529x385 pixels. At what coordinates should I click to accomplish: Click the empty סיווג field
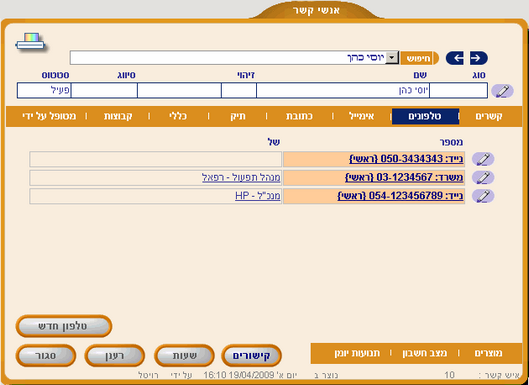tap(104, 91)
